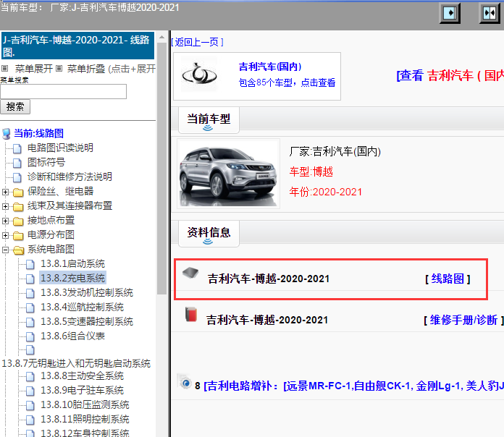Click the 当前:线路图 root node icon
Screen dimensions: 504x437
6,134
